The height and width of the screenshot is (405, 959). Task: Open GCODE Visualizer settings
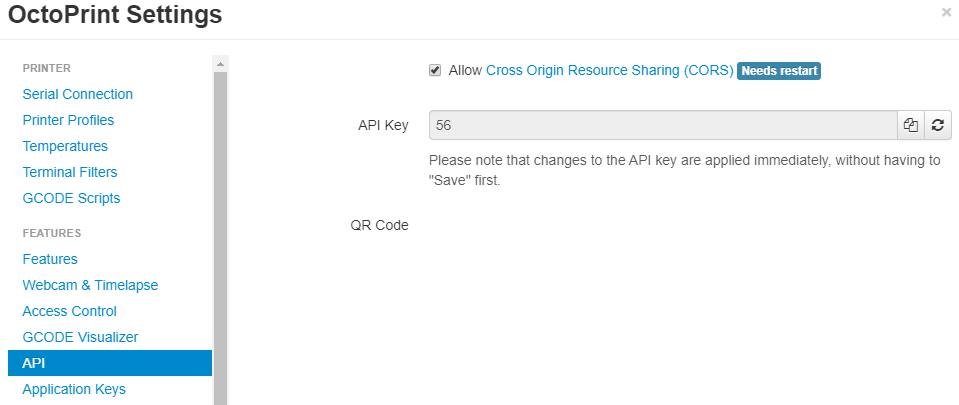[81, 337]
